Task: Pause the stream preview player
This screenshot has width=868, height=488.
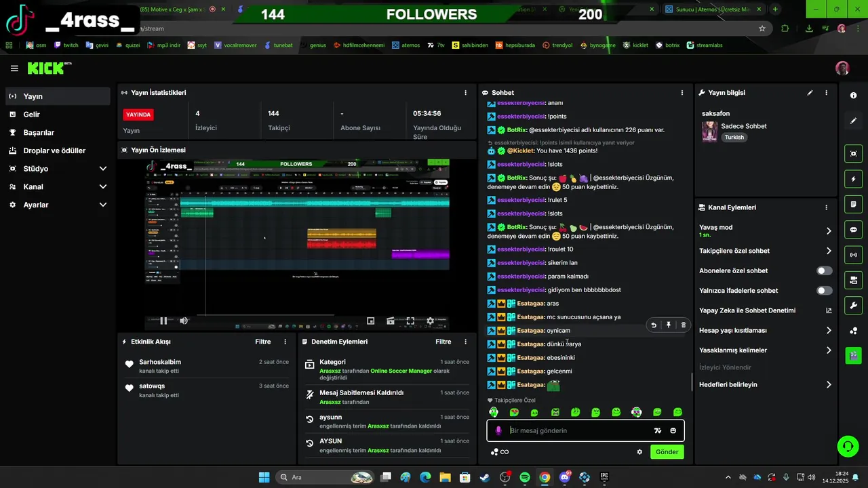Action: pos(163,321)
